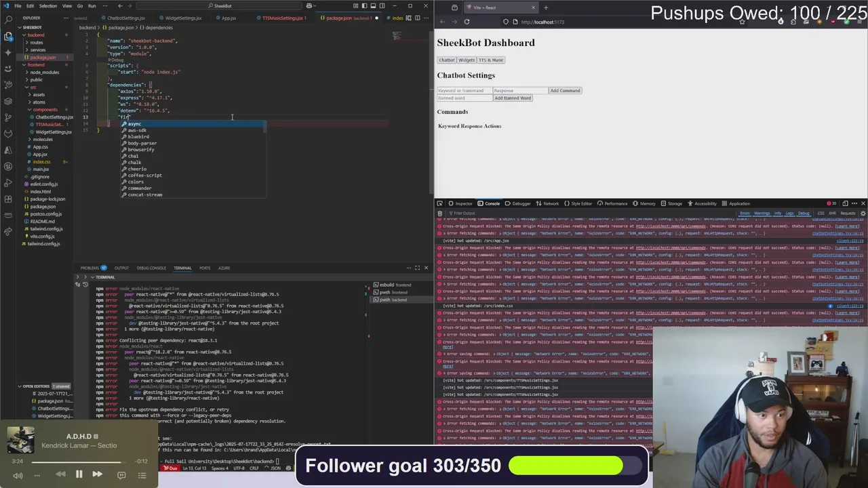
Task: Skip to next track in music player
Action: click(x=97, y=474)
